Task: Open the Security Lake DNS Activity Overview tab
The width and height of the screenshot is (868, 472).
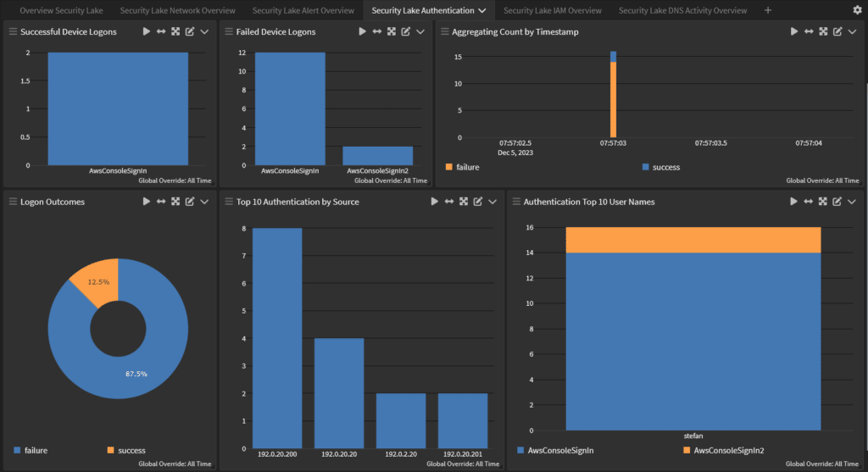Action: point(682,10)
